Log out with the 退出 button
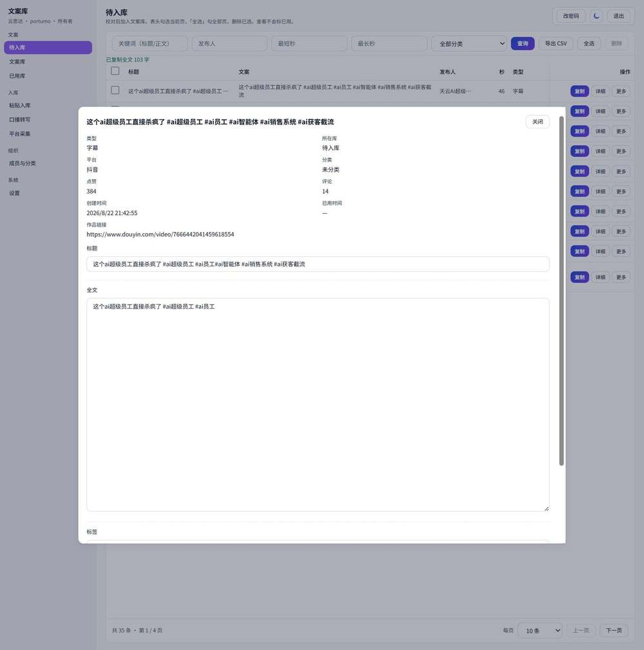The width and height of the screenshot is (644, 650). coord(619,16)
